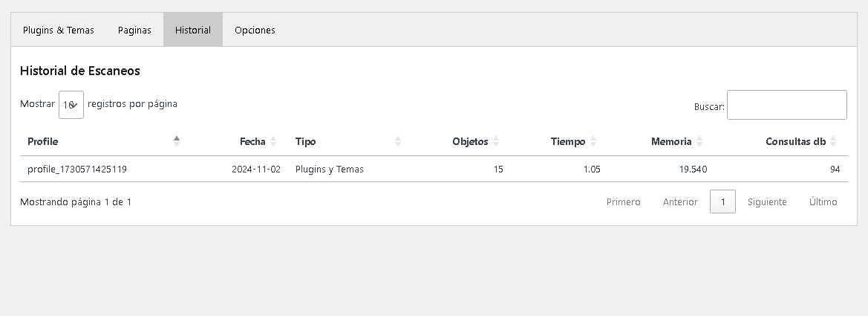This screenshot has height=316, width=868.
Task: Jump to Último page
Action: pyautogui.click(x=823, y=201)
